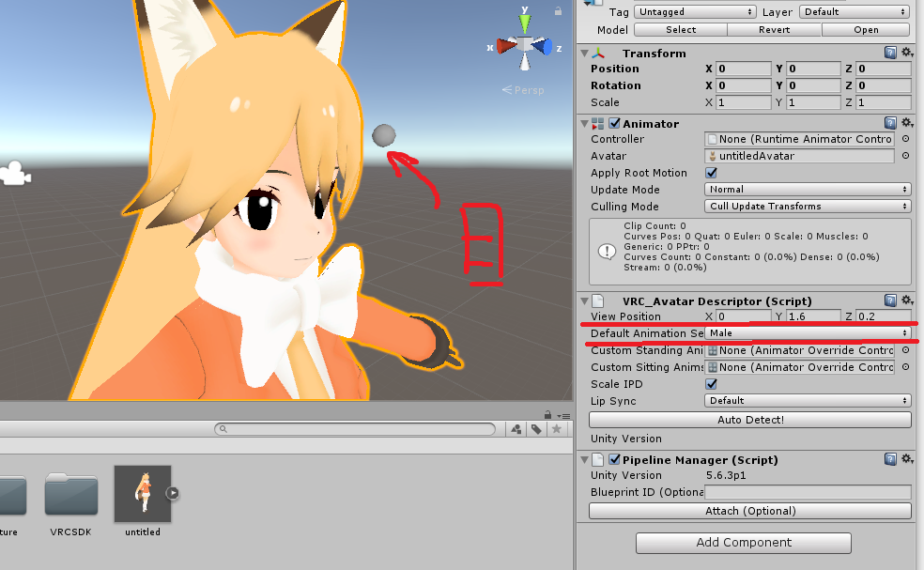Screen dimensions: 924x570
Task: Click the untitledAvatar field
Action: 799,156
